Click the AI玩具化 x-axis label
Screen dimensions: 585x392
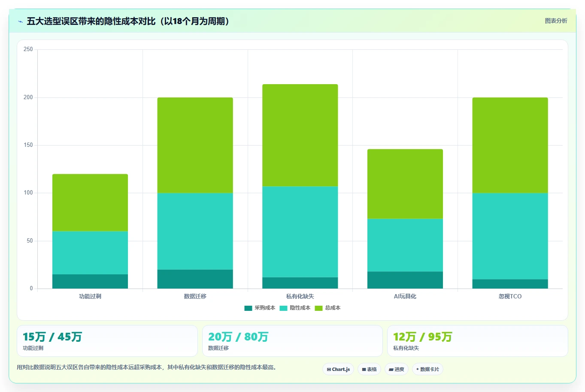click(405, 296)
